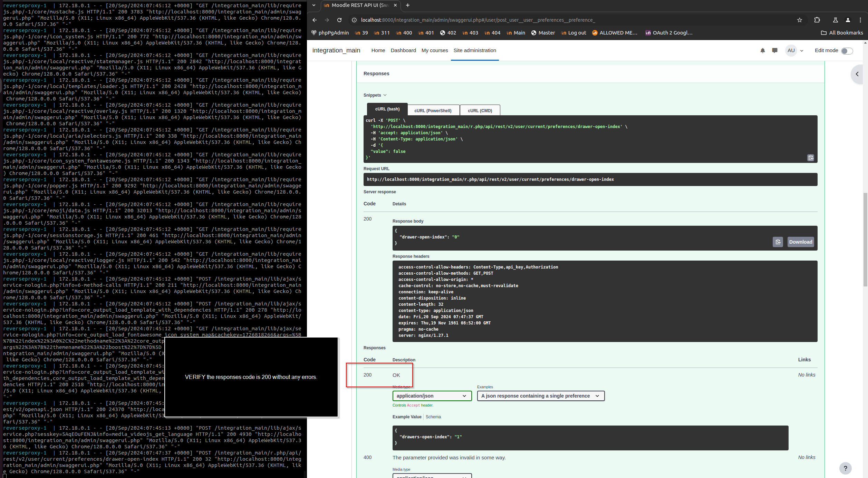Click the browser address bar URL
The height and width of the screenshot is (478, 868).
(478, 20)
